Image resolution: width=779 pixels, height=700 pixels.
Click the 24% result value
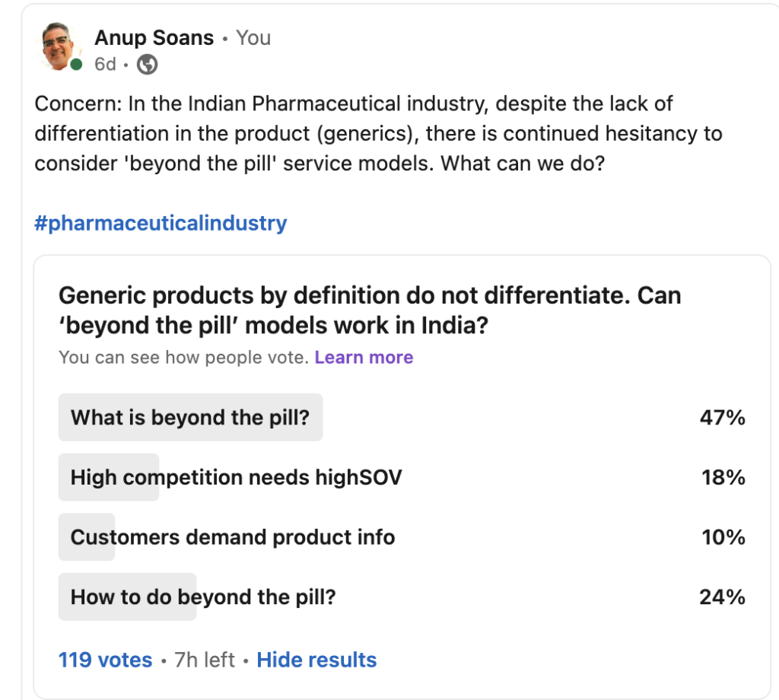pyautogui.click(x=722, y=597)
